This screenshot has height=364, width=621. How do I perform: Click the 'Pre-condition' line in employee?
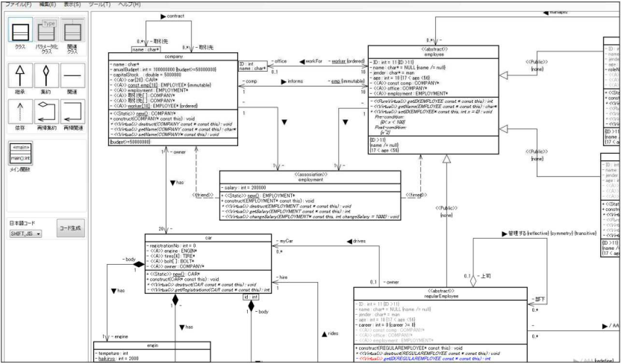(x=390, y=117)
